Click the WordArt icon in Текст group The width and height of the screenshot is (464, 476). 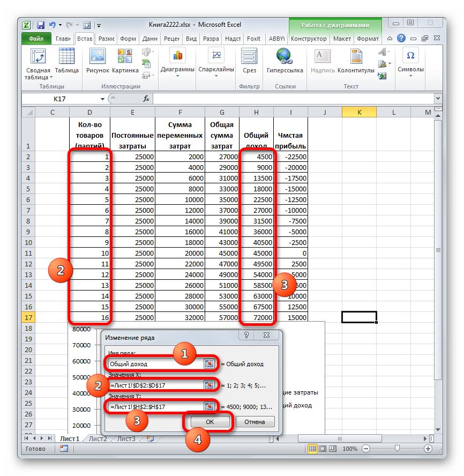(383, 52)
